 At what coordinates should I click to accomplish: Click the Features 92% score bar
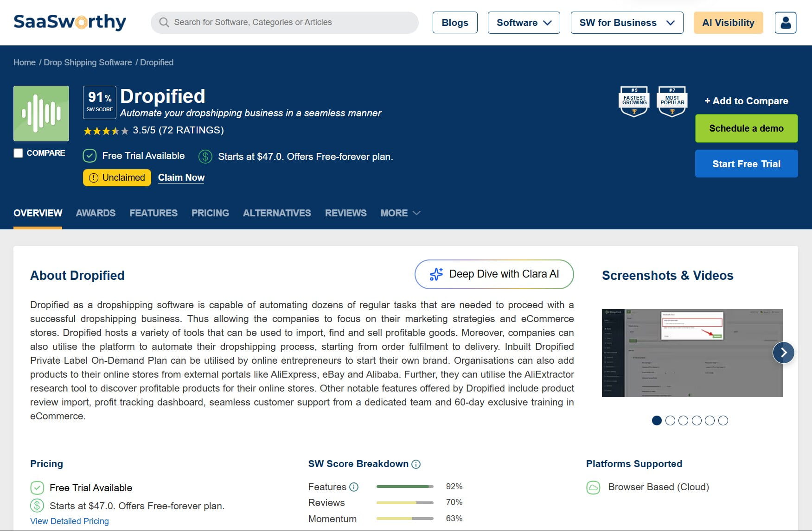[405, 487]
